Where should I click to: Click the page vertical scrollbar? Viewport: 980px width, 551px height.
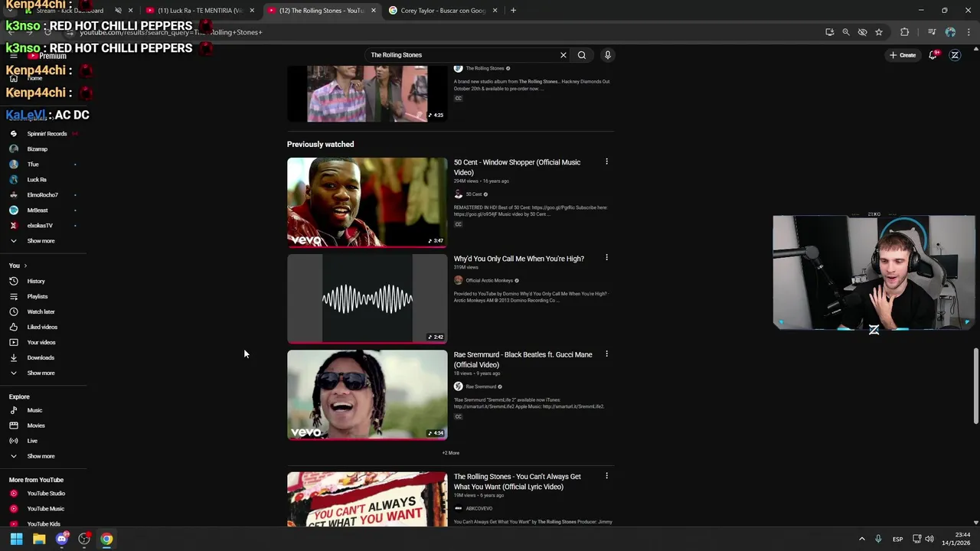(x=975, y=386)
